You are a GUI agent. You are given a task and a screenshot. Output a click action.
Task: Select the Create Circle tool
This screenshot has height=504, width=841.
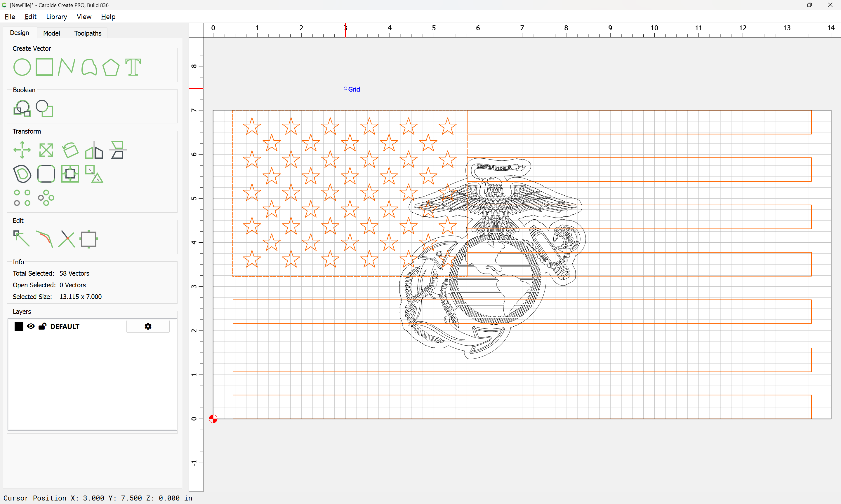[x=22, y=67]
